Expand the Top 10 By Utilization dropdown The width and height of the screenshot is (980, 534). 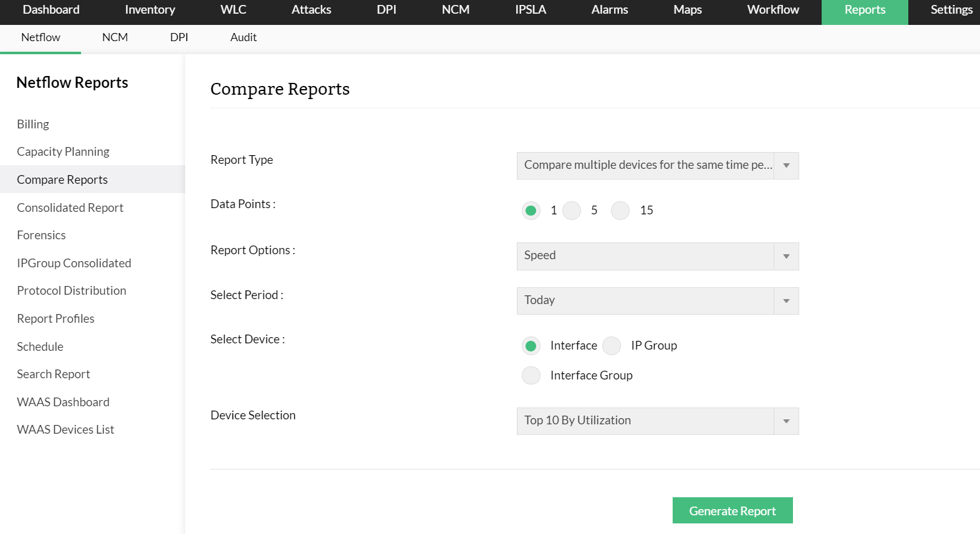658,421
